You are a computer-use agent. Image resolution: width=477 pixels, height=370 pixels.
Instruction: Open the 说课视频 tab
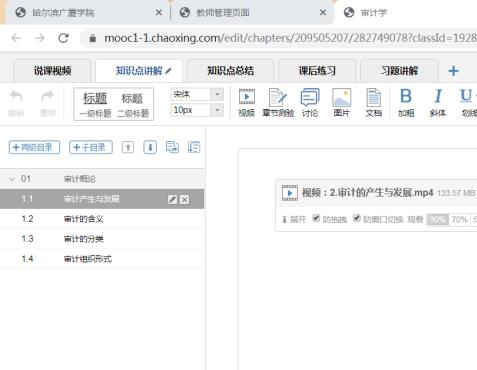pyautogui.click(x=52, y=71)
